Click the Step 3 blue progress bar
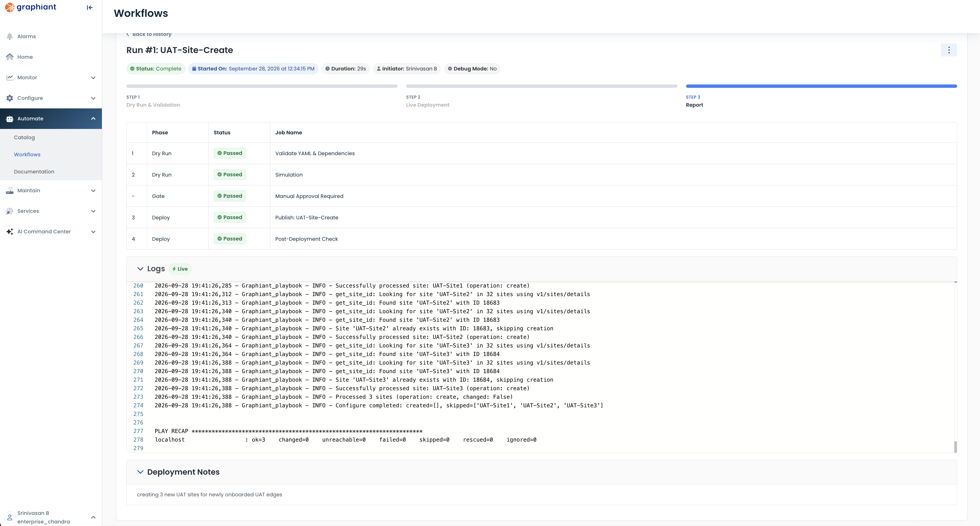The height and width of the screenshot is (526, 980). [x=821, y=86]
